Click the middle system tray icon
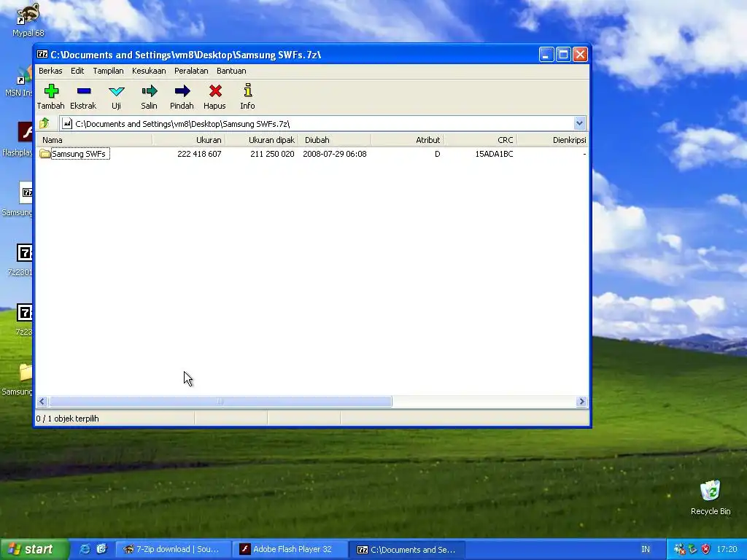 (693, 549)
